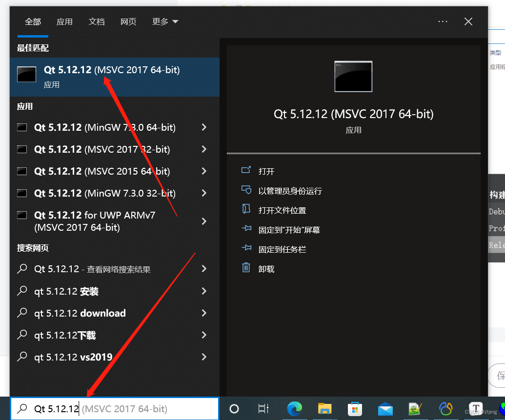The image size is (505, 420).
Task: Click the trash icon for Uninstall
Action: 246,268
